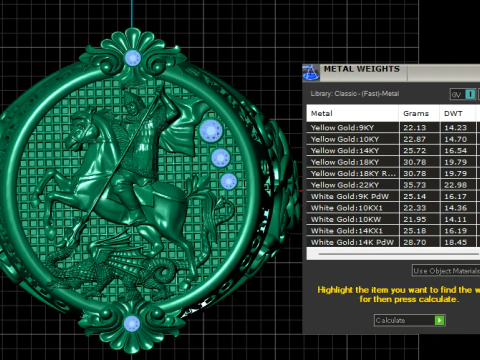The width and height of the screenshot is (480, 360).
Task: Click the Metal Weights scale icon
Action: (x=311, y=73)
